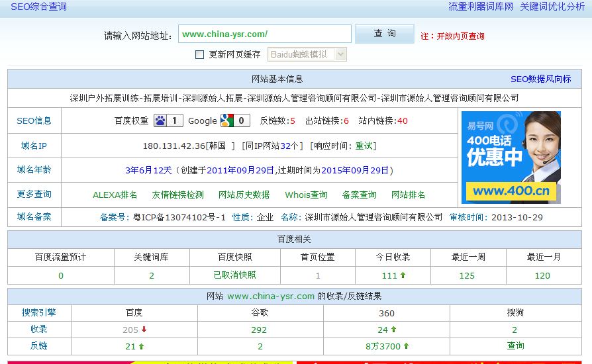
Task: Open 网站历史数据 link
Action: click(x=244, y=195)
